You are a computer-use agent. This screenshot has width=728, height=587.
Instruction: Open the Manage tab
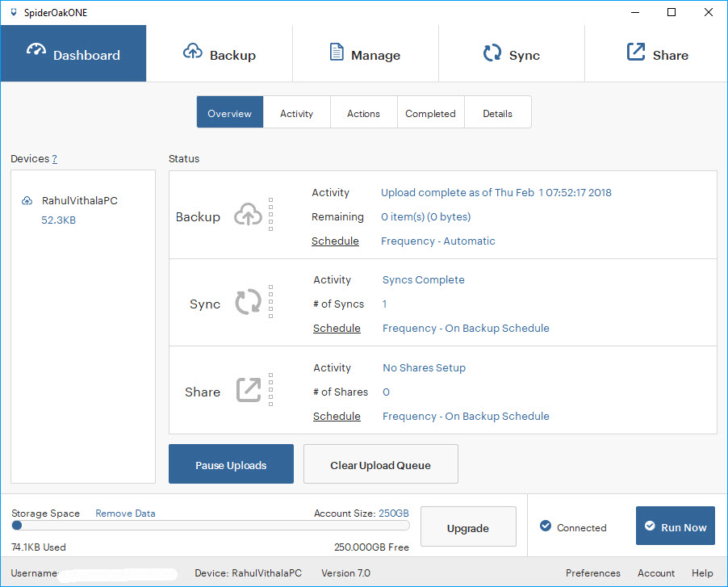pyautogui.click(x=366, y=53)
